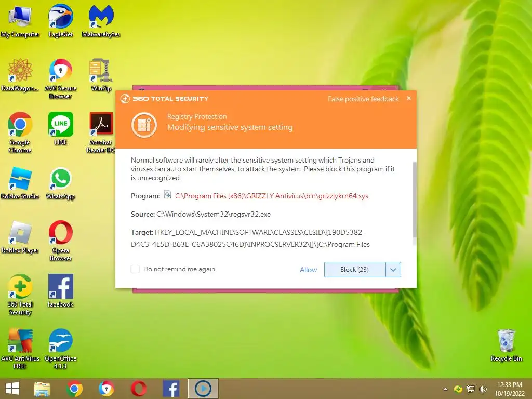Click the Source regsvr32.exe path text
The height and width of the screenshot is (399, 532).
214,214
